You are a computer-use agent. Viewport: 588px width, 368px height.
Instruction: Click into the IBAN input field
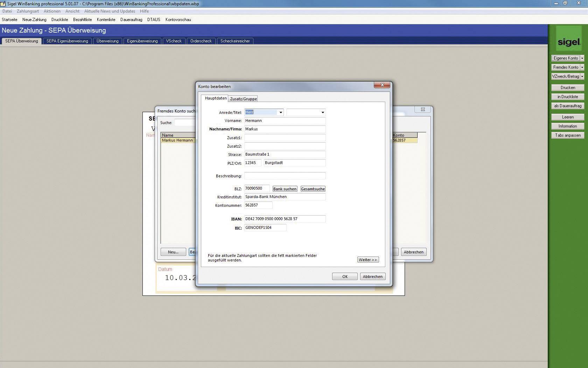pyautogui.click(x=285, y=218)
